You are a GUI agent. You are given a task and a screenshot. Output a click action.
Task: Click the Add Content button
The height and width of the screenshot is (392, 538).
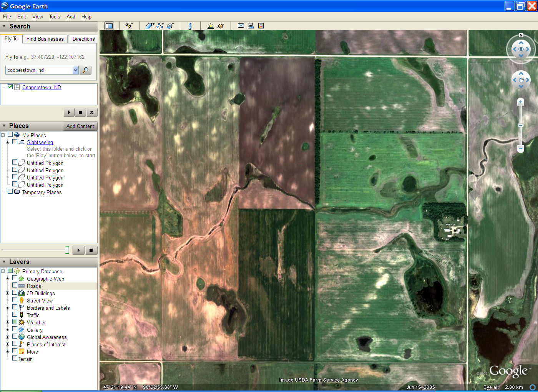pyautogui.click(x=80, y=126)
